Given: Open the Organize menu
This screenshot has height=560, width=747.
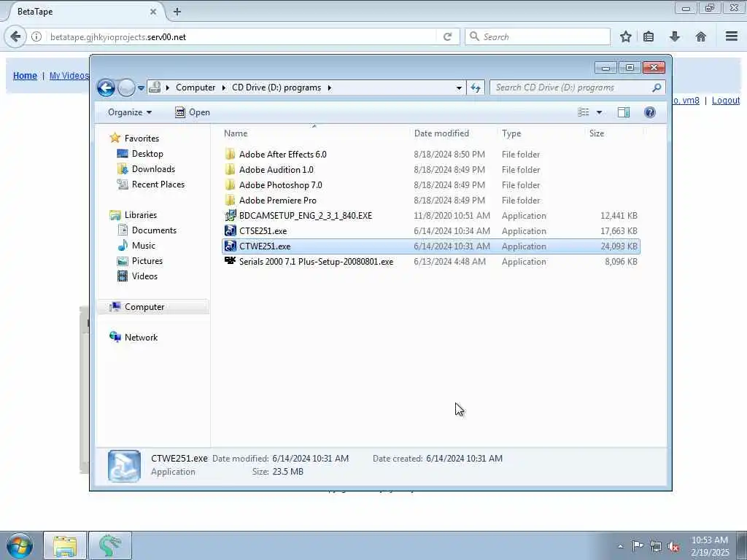Looking at the screenshot, I should (x=130, y=112).
